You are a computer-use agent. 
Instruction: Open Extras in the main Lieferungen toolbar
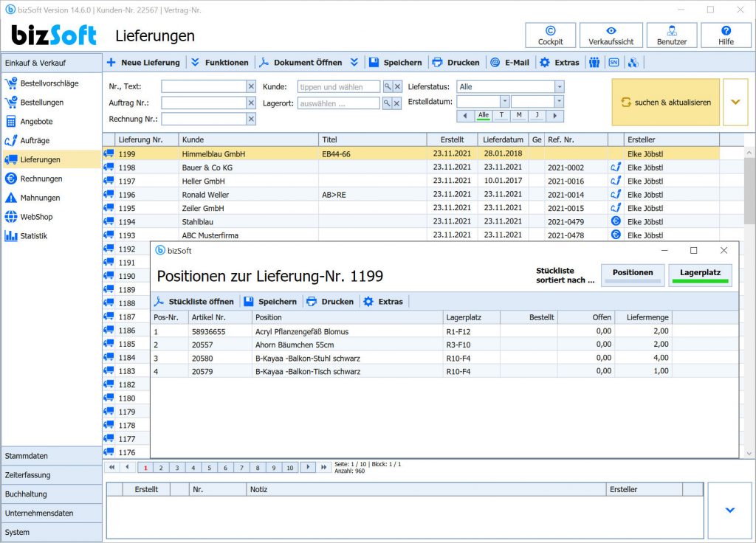pos(560,63)
